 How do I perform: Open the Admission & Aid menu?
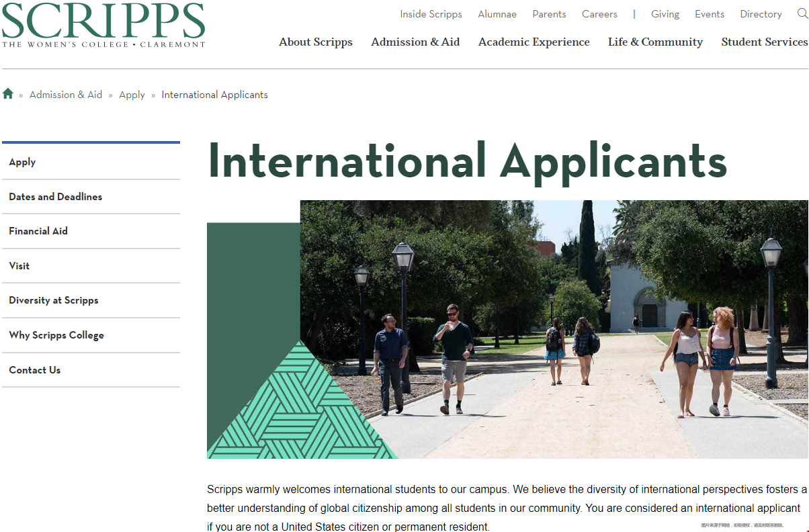tap(415, 42)
